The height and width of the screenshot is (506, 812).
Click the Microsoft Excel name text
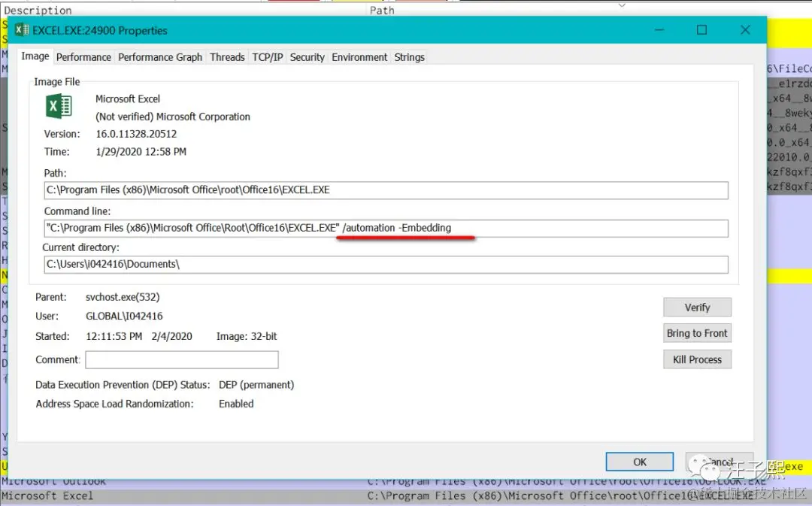[x=128, y=99]
